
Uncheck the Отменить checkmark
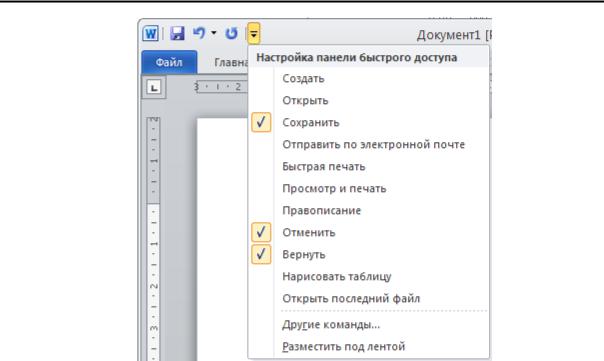tap(261, 232)
